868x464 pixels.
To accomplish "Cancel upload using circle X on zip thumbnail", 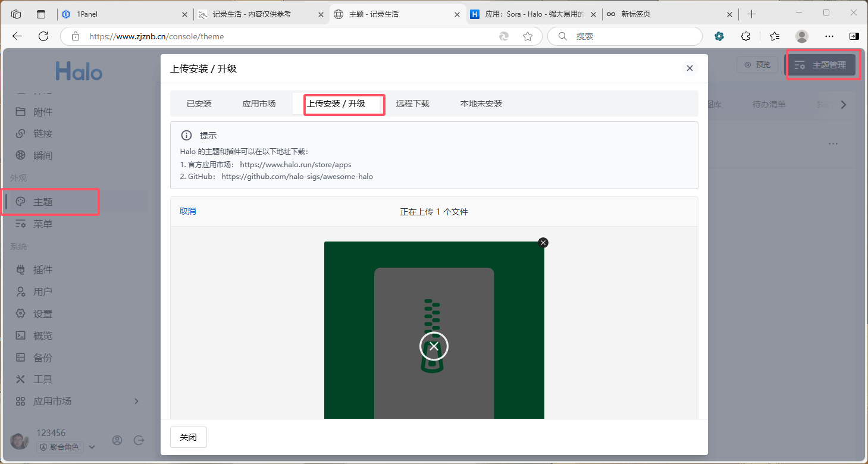I will coord(434,346).
